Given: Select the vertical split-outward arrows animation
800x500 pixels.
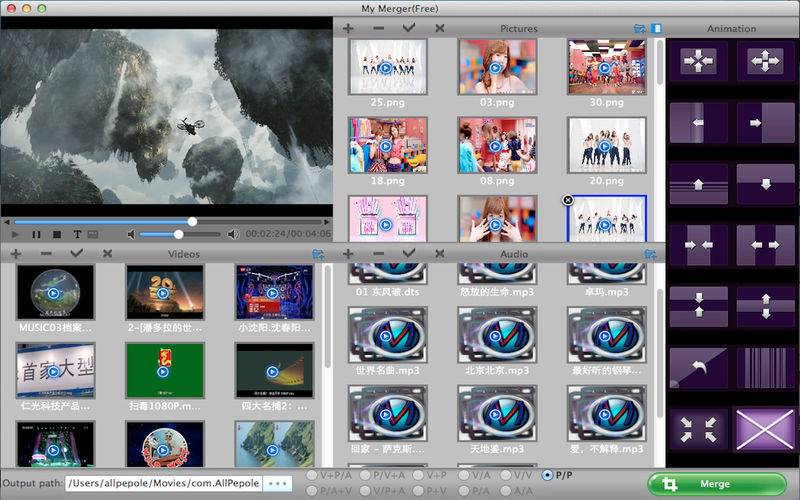Looking at the screenshot, I should point(765,306).
